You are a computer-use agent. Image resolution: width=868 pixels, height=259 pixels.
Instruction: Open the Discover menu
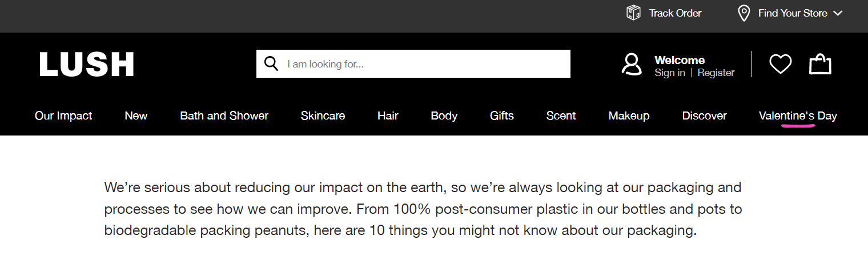coord(704,115)
